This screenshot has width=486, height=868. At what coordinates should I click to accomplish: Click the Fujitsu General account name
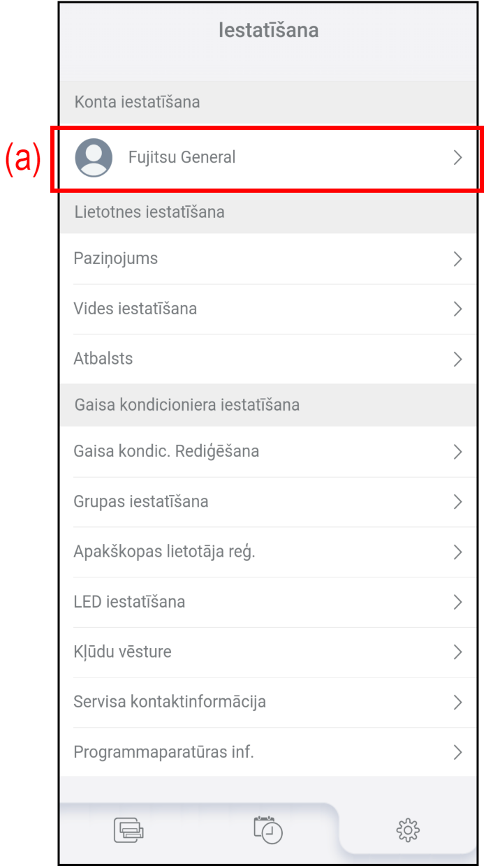(182, 158)
